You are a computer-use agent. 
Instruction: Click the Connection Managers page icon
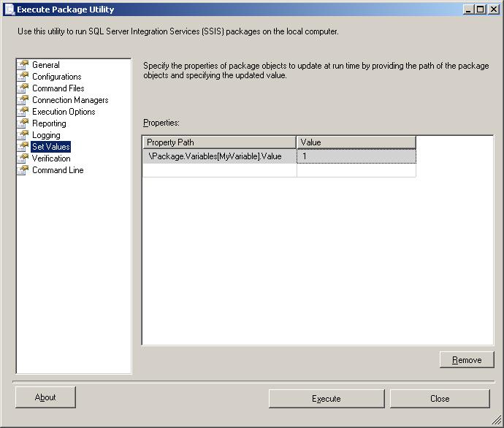tap(23, 100)
